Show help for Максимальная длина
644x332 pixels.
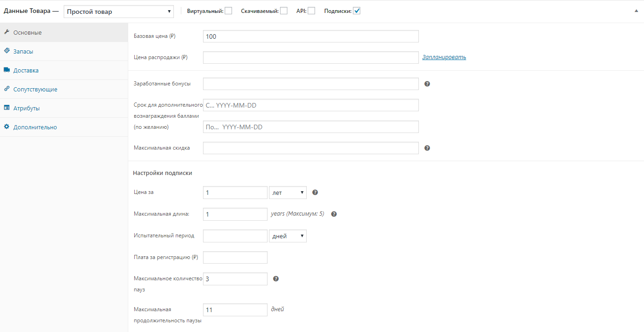[x=334, y=214]
